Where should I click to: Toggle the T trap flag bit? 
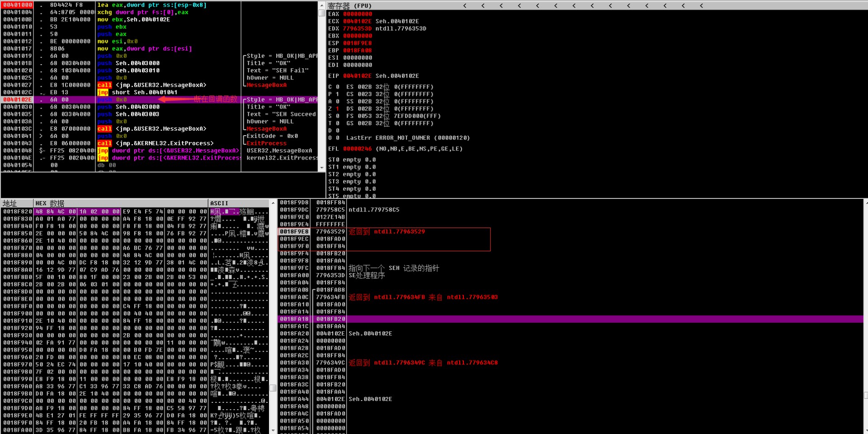(x=338, y=123)
